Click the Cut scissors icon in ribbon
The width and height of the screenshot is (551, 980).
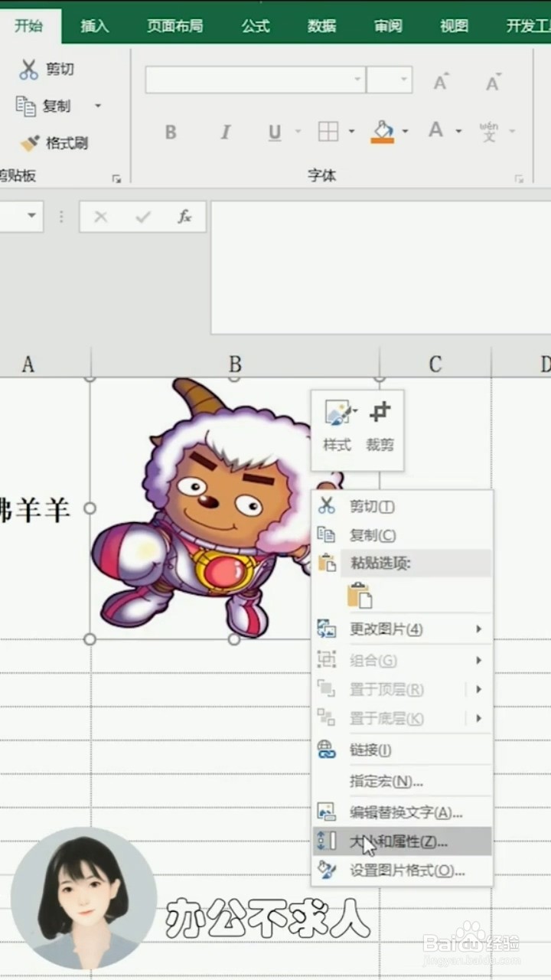tap(28, 70)
